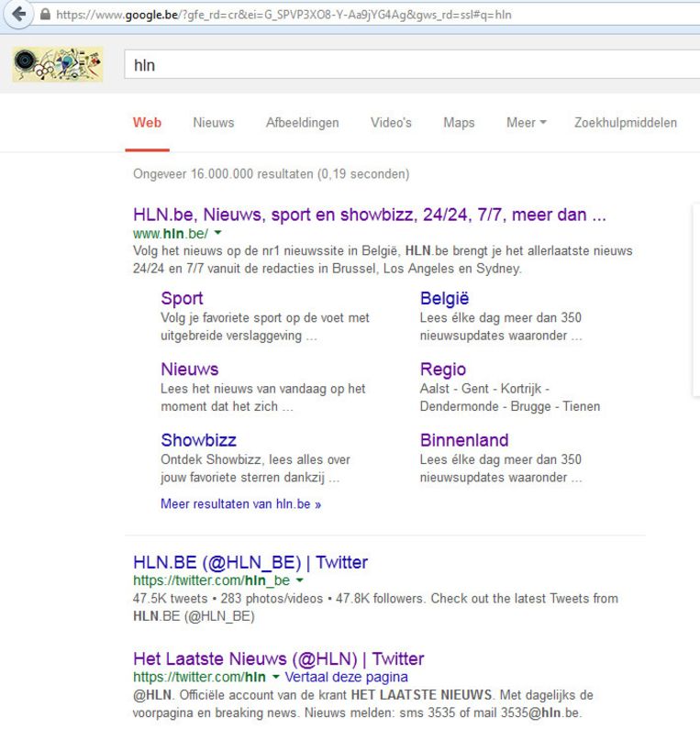Click snippet 'Aalst - Gent - Kortrijk -'

484,389
